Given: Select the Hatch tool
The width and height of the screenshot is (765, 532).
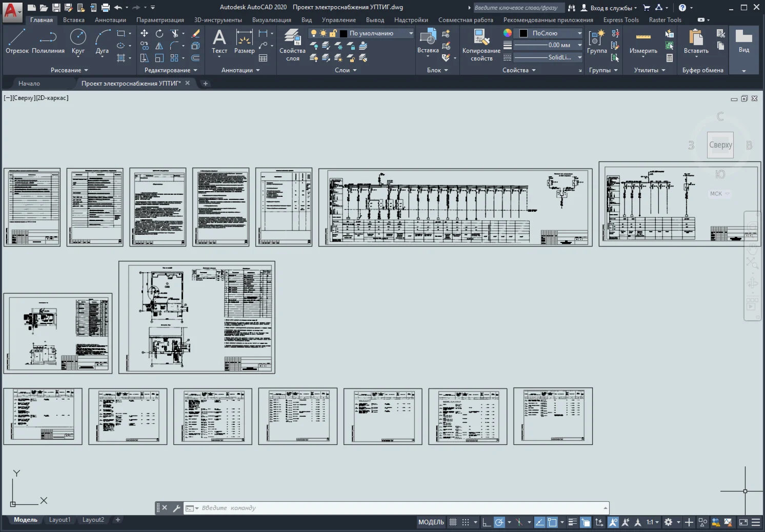Looking at the screenshot, I should [121, 58].
